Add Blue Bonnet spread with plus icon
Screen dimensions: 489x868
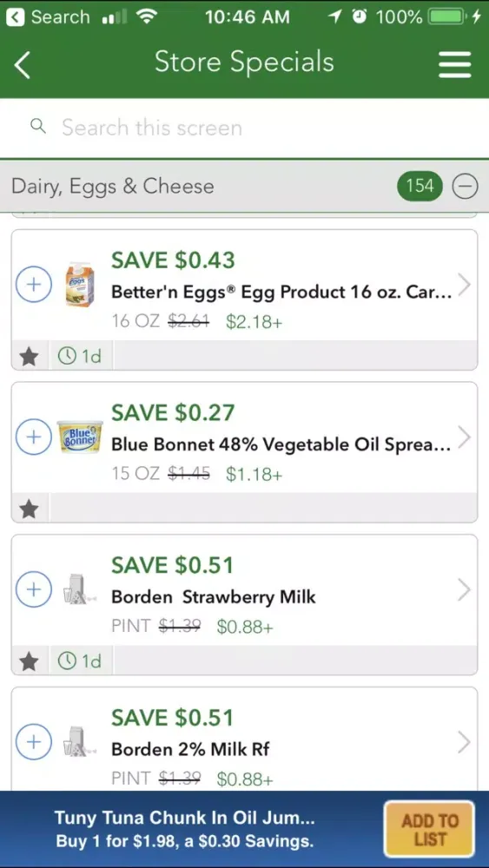point(34,437)
